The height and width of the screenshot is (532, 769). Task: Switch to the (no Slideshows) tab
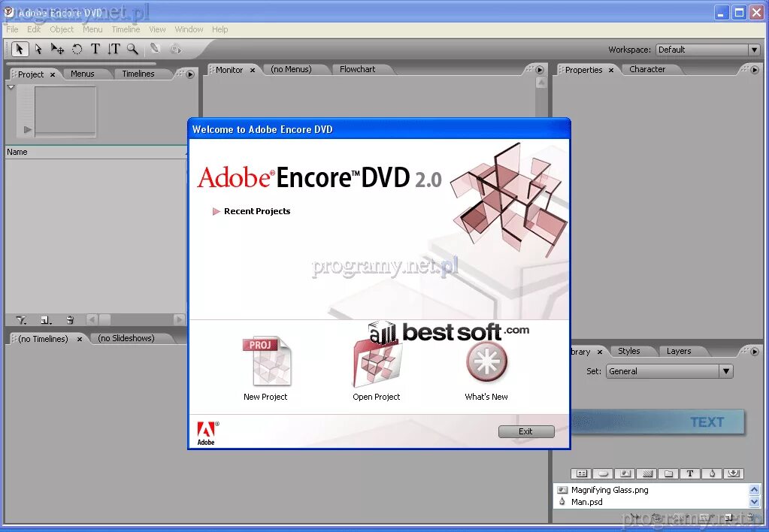[x=126, y=338]
